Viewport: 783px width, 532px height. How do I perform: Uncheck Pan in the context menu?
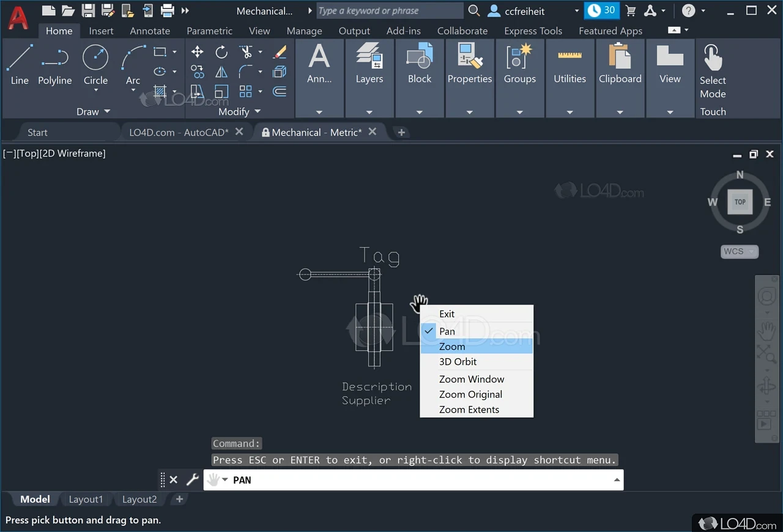447,331
